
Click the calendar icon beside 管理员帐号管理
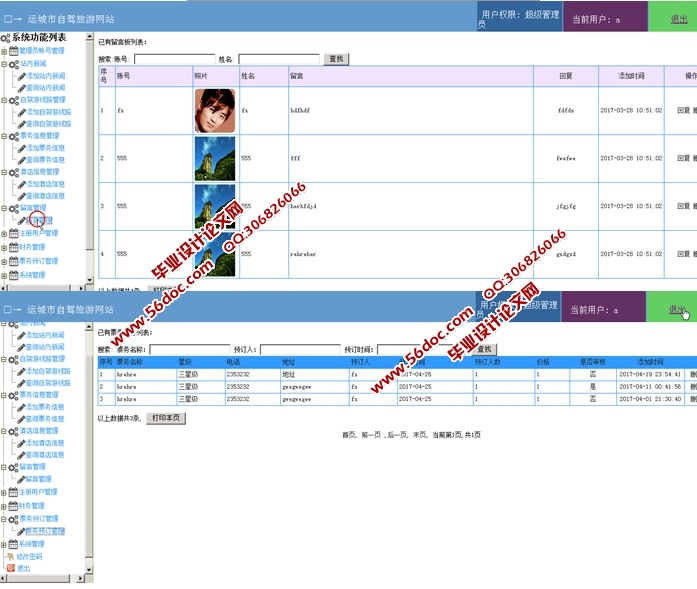(13, 50)
